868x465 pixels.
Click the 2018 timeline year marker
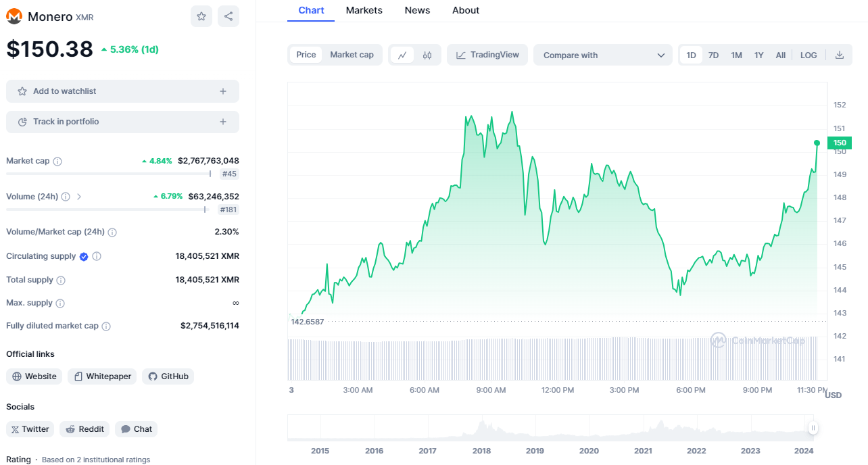coord(481,451)
